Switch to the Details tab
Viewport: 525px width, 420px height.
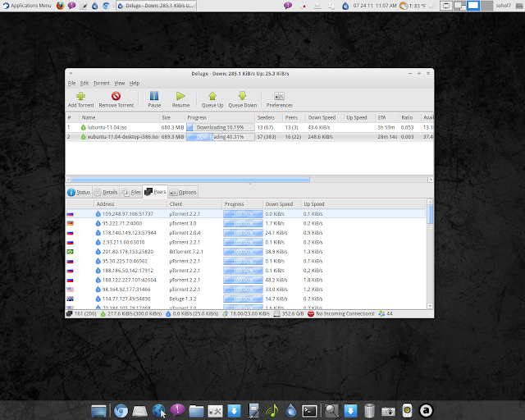tap(106, 192)
